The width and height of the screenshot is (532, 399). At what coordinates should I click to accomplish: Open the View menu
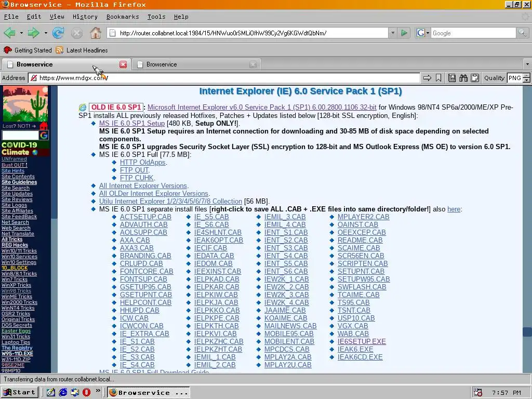click(57, 17)
